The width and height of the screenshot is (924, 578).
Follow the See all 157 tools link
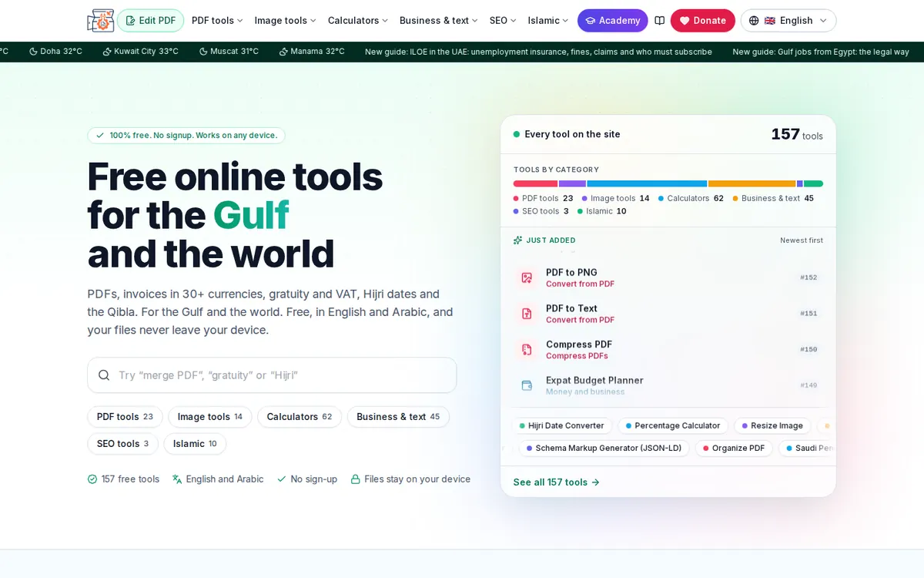coord(557,482)
